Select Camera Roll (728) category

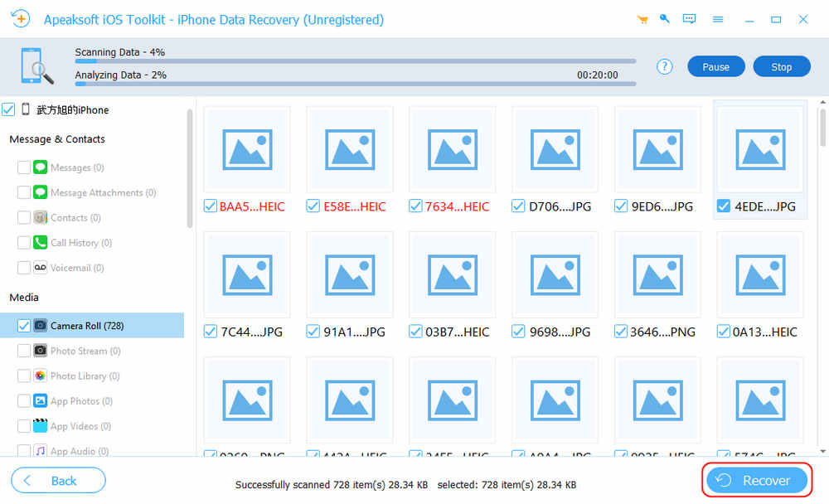click(92, 325)
